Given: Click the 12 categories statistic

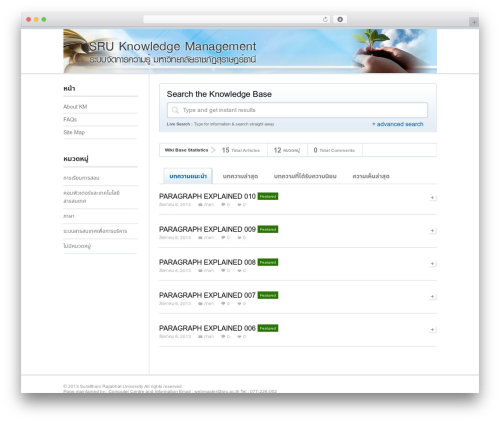Looking at the screenshot, I should pyautogui.click(x=287, y=150).
